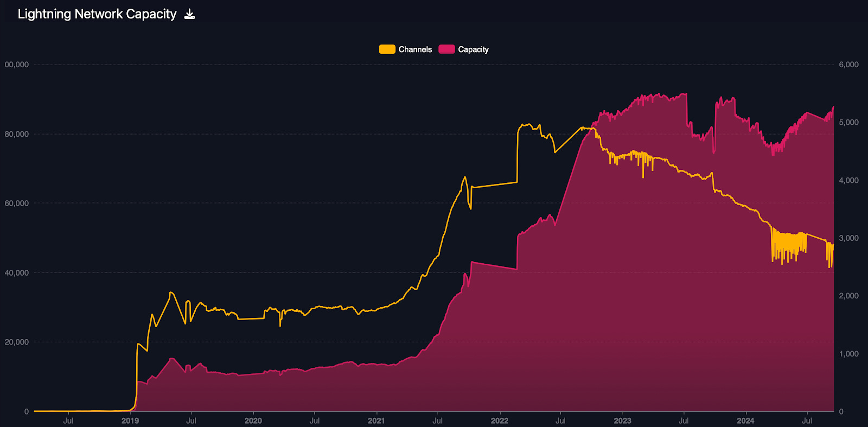Click the 2022 x-axis label
Screen dimensions: 868x427
[500, 420]
